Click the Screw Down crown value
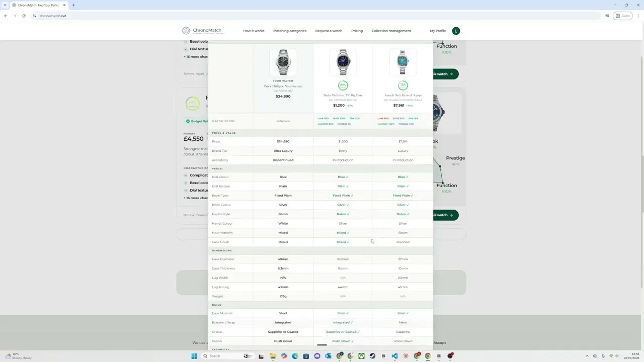 pos(403,341)
